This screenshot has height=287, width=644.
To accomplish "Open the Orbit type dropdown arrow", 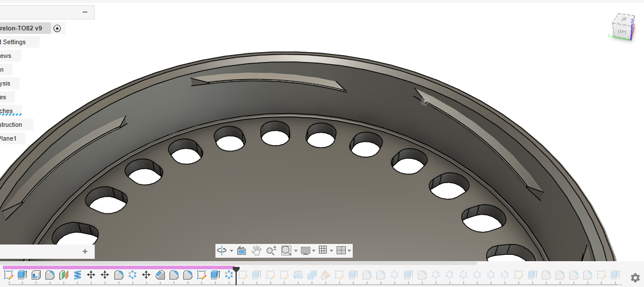I will click(232, 251).
